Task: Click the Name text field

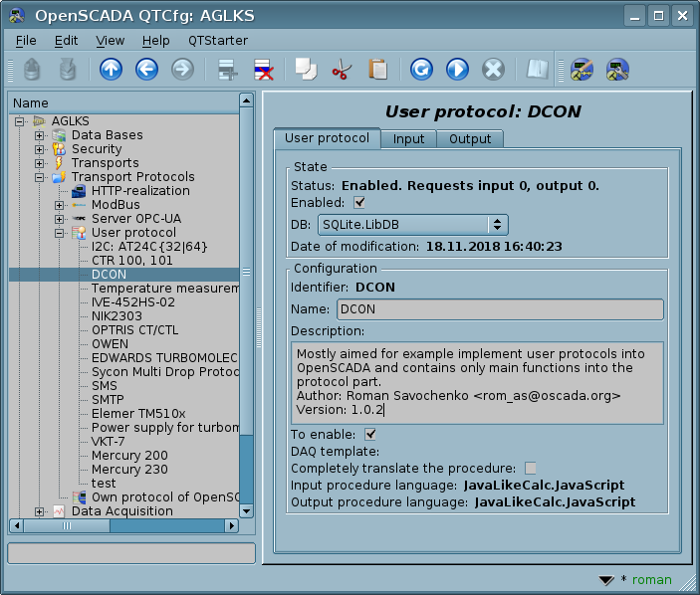Action: [500, 309]
